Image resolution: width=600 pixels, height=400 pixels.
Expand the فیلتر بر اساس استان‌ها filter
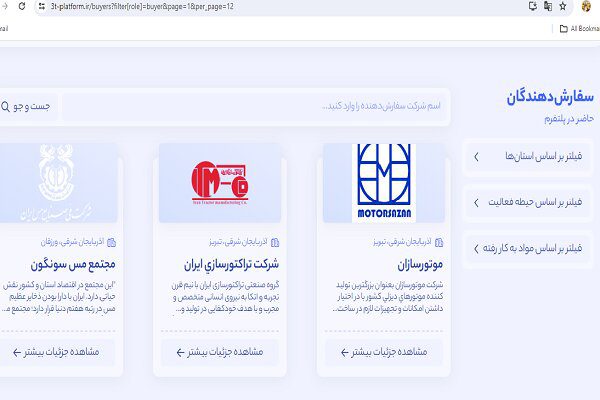click(528, 156)
